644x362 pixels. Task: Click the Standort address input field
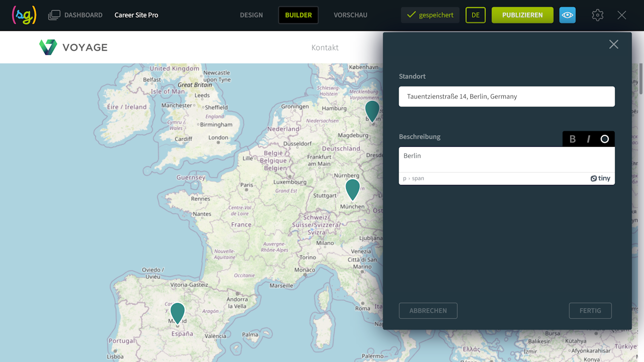click(507, 97)
